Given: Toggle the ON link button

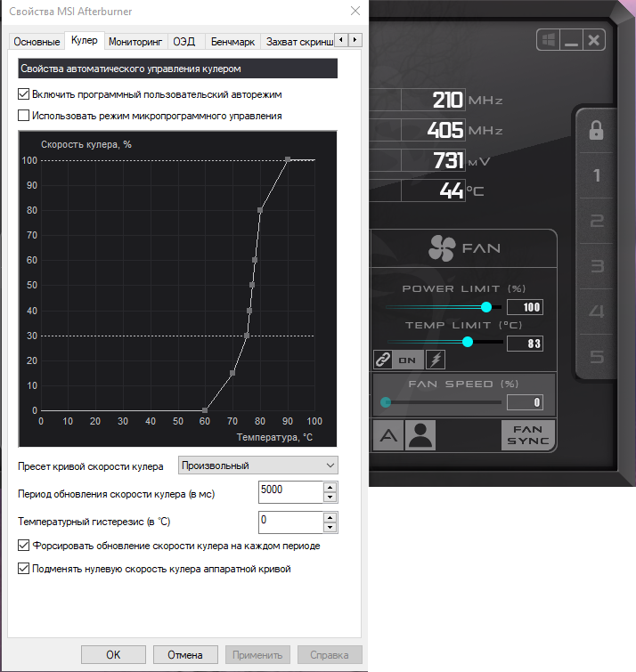Looking at the screenshot, I should tap(407, 360).
